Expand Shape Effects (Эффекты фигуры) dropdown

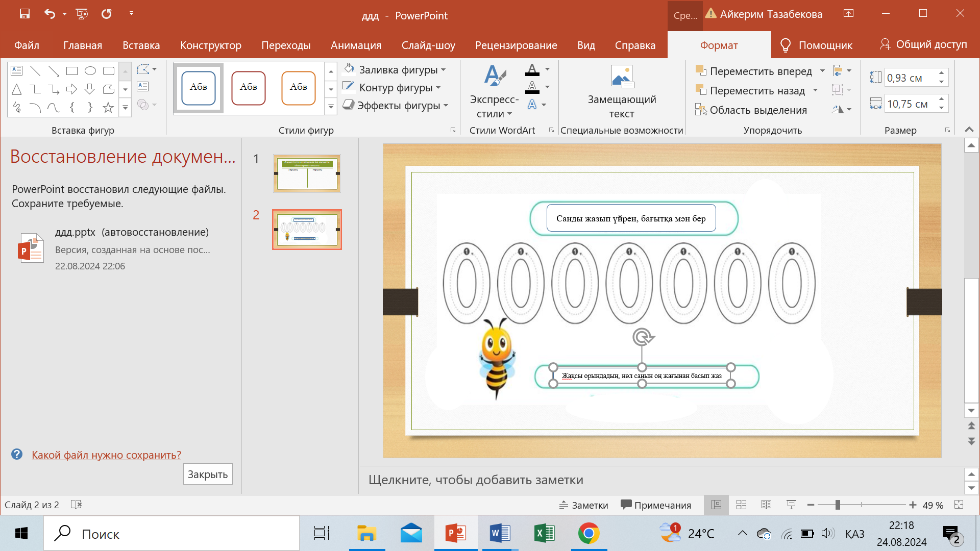[446, 106]
